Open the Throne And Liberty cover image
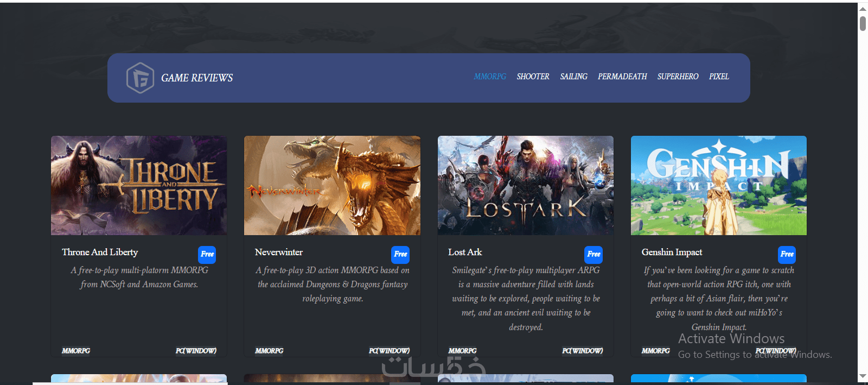Viewport: 868px width, 385px height. click(139, 185)
